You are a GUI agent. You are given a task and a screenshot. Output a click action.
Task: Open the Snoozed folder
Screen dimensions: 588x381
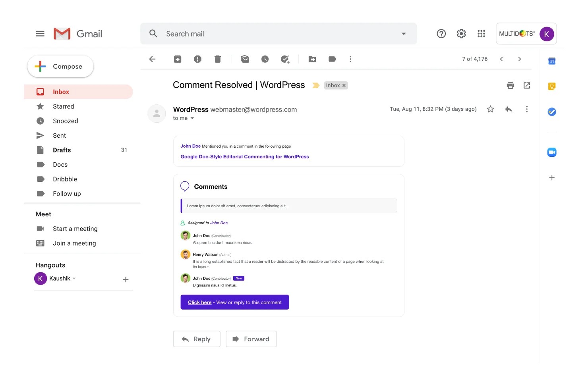[78, 121]
